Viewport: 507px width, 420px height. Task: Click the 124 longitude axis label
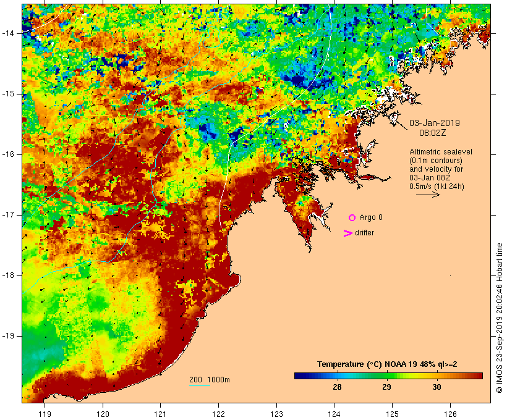pos(334,414)
